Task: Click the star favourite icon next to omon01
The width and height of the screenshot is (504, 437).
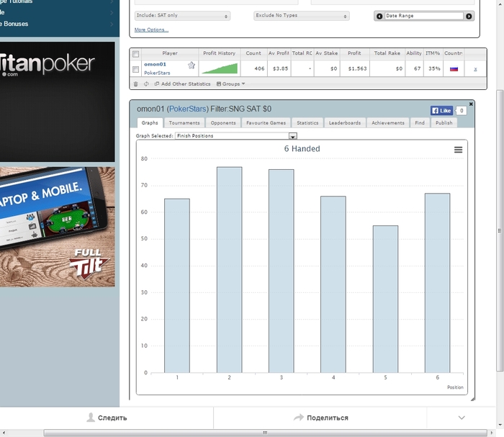Action: (x=192, y=66)
